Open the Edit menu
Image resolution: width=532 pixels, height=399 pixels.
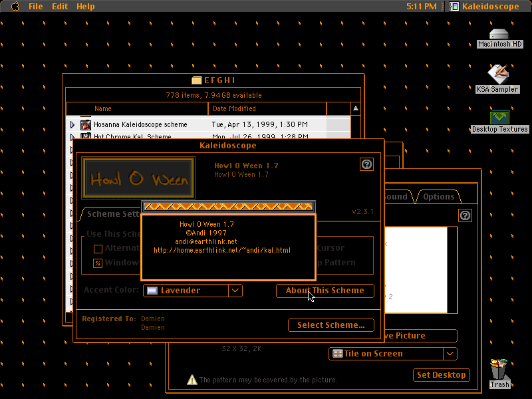(x=60, y=6)
